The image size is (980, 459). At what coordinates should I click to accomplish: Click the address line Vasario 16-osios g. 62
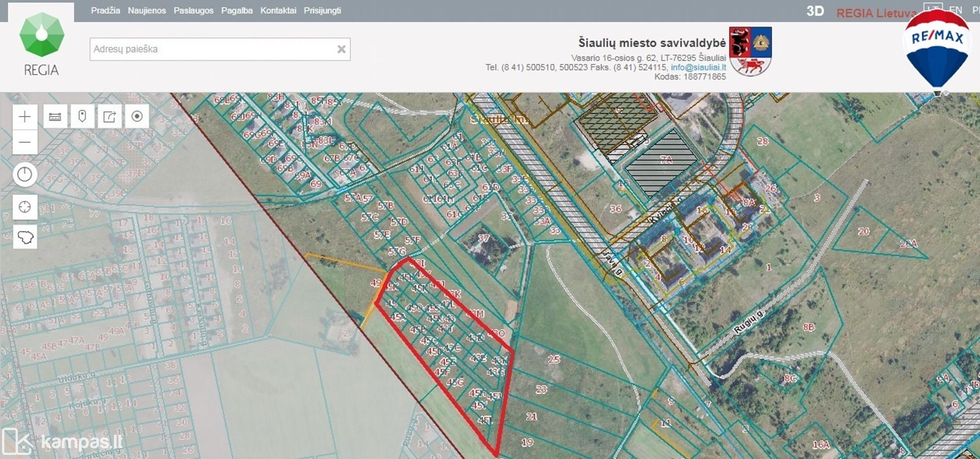pos(648,58)
